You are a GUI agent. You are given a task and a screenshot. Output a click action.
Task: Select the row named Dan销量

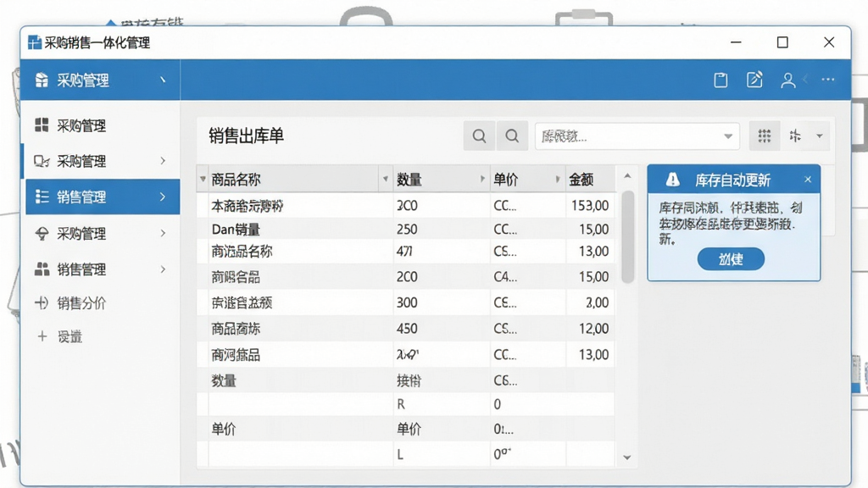[405, 229]
